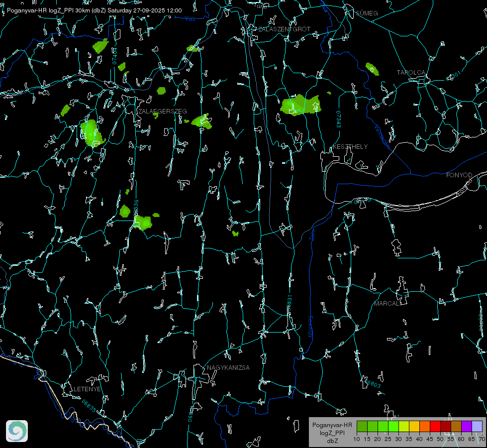Click the red 45 dBZ legend swatch
Viewport: 487px width, 448px height.
pyautogui.click(x=435, y=426)
